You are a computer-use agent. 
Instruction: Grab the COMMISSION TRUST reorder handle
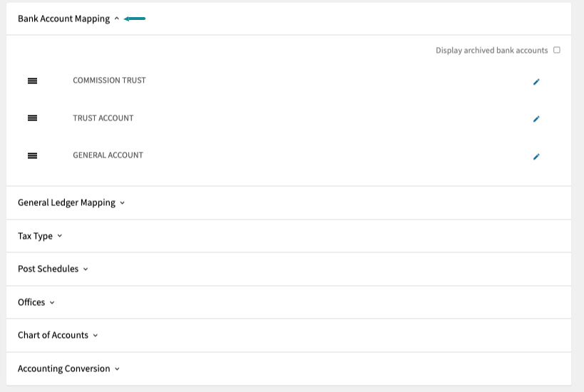pyautogui.click(x=32, y=81)
